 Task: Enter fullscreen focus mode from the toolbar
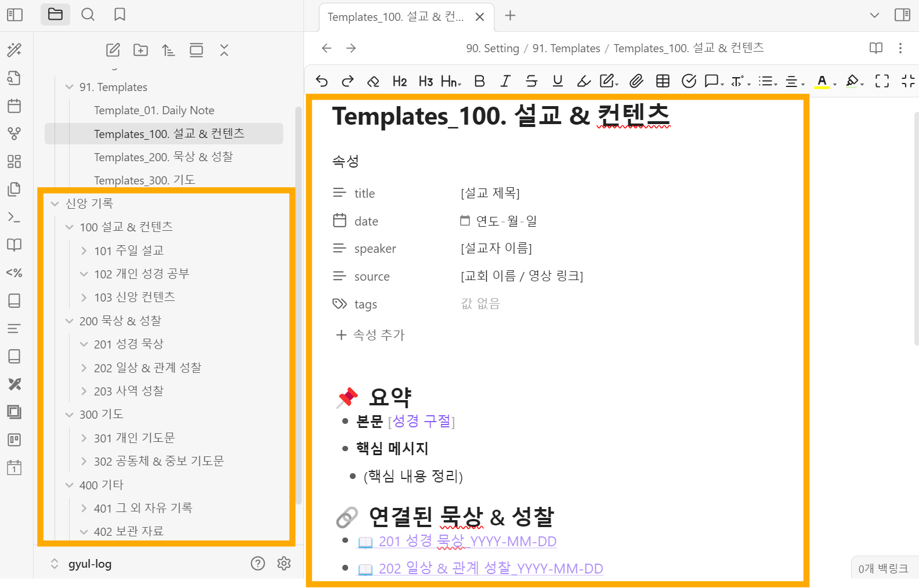882,81
